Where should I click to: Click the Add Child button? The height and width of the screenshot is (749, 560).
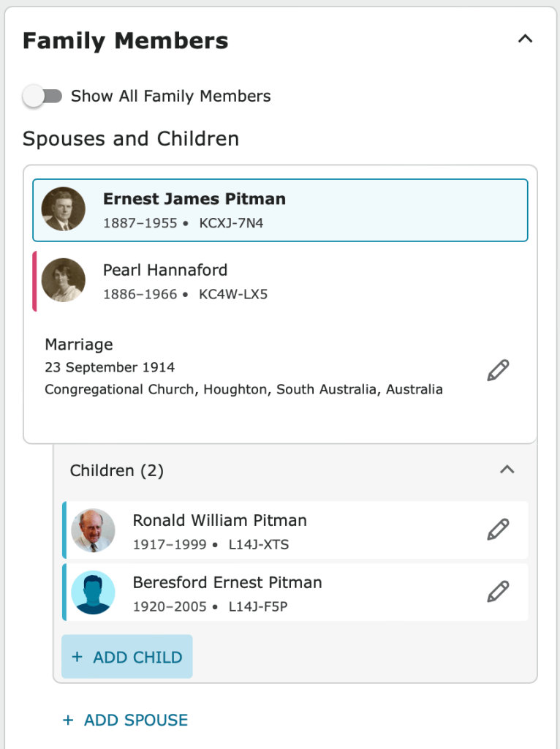pos(127,657)
